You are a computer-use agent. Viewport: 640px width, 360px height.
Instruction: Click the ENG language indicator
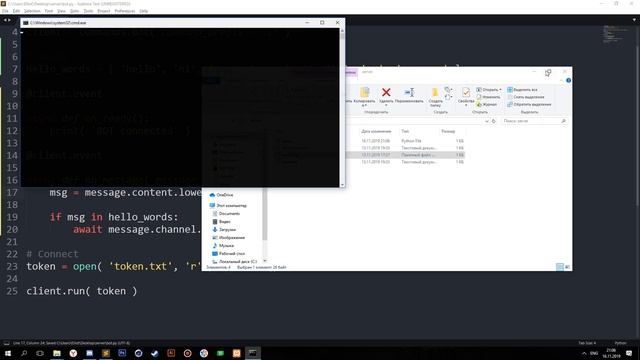click(594, 353)
